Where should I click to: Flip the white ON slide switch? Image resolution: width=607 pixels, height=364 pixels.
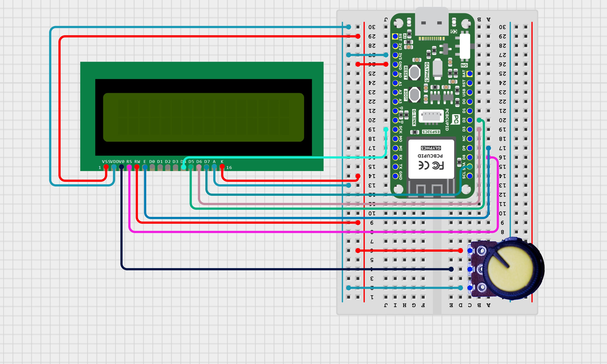[x=464, y=46]
